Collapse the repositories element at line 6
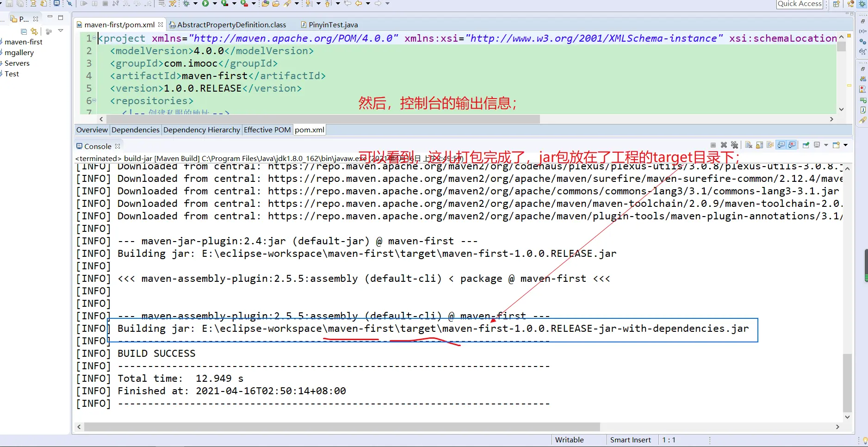 (94, 100)
